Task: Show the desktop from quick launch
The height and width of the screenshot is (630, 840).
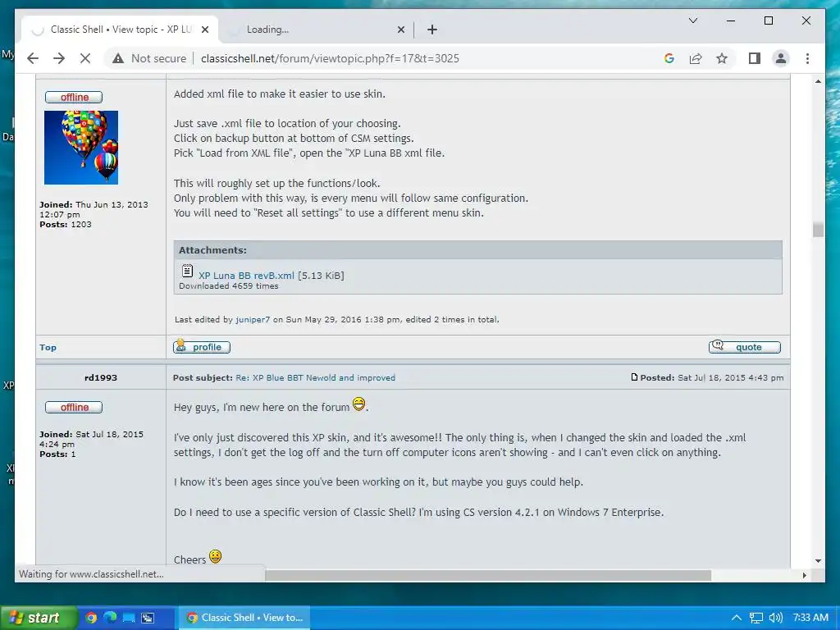Action: click(x=129, y=618)
